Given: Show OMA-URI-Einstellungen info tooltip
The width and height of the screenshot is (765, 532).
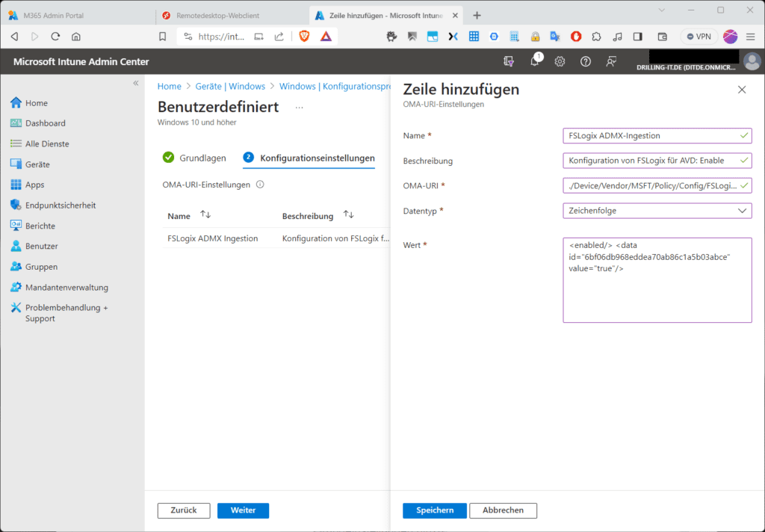Looking at the screenshot, I should tap(260, 185).
